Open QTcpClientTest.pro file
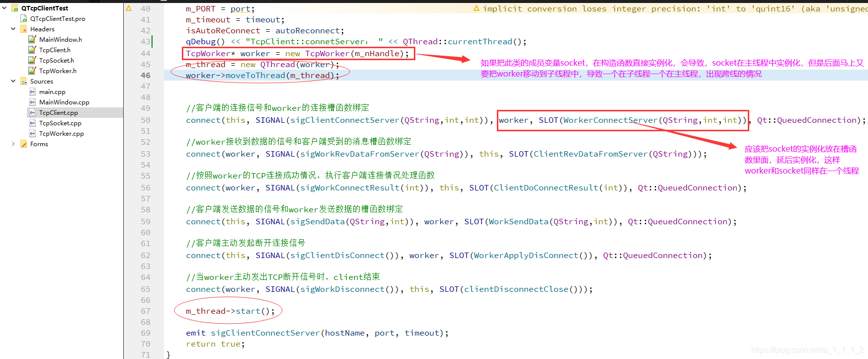This screenshot has height=359, width=868. click(x=58, y=18)
